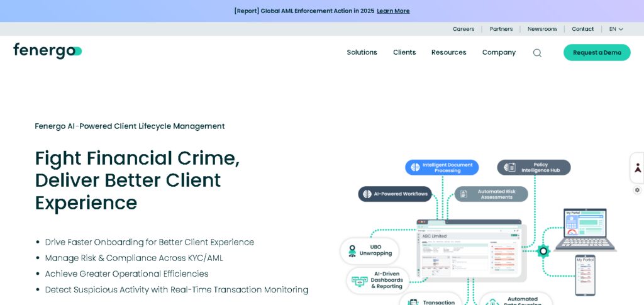Image resolution: width=644 pixels, height=305 pixels.
Task: Click Fenergo AI-Powered Client Lifecycle Management text
Action: [130, 126]
